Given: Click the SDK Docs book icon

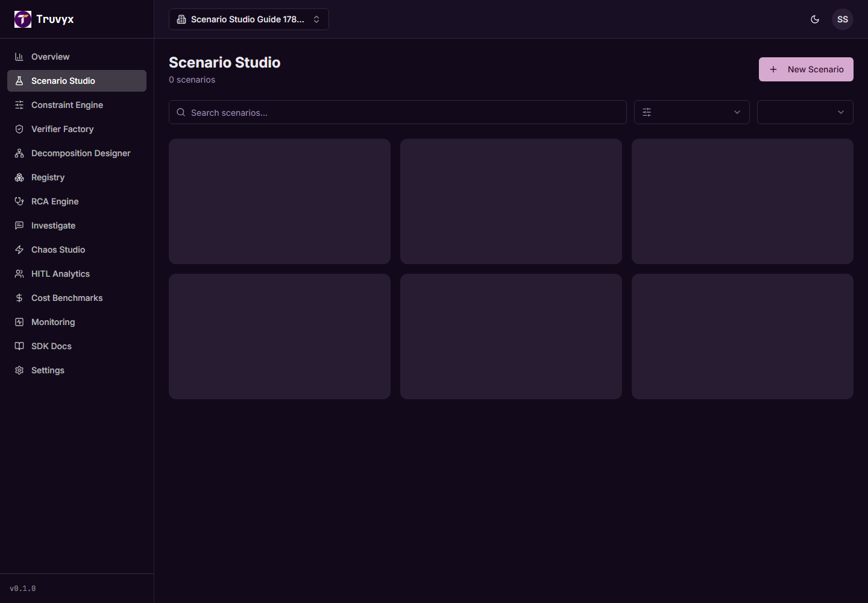Looking at the screenshot, I should (19, 346).
